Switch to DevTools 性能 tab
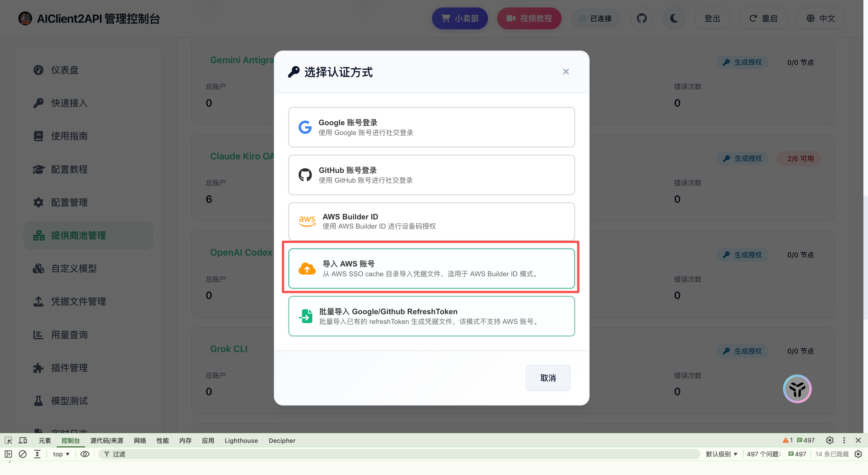The height and width of the screenshot is (475, 868). click(162, 440)
